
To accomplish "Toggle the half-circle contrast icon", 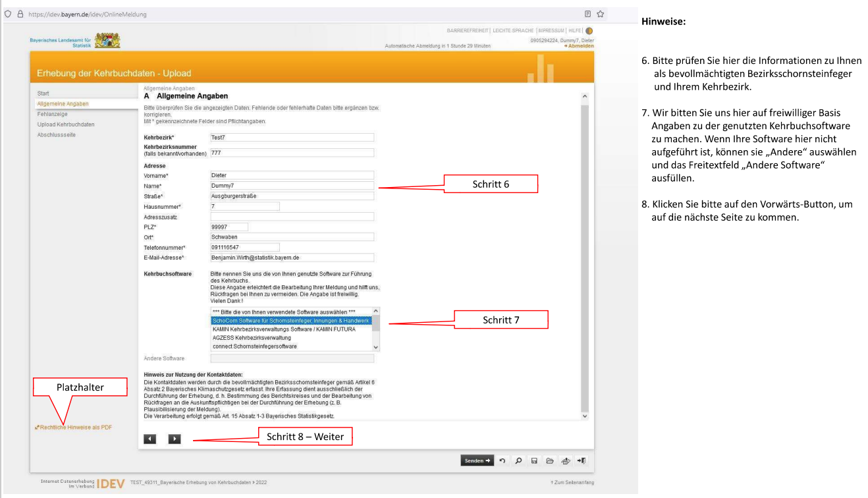I will [x=589, y=31].
